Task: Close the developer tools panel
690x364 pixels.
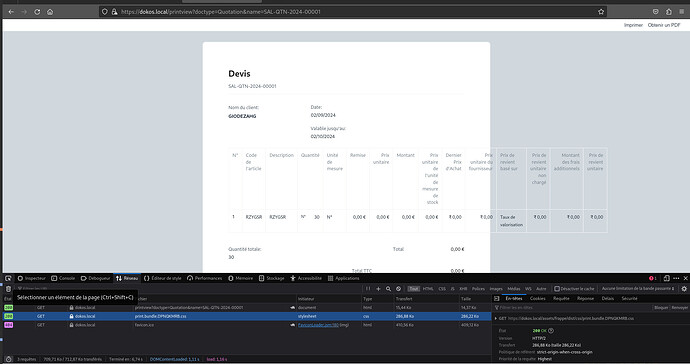Action: click(685, 278)
